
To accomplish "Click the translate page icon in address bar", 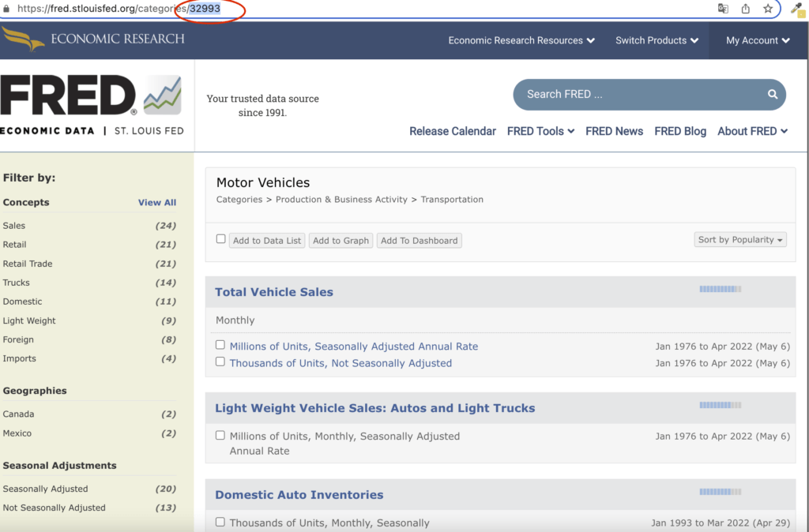I will pyautogui.click(x=723, y=8).
